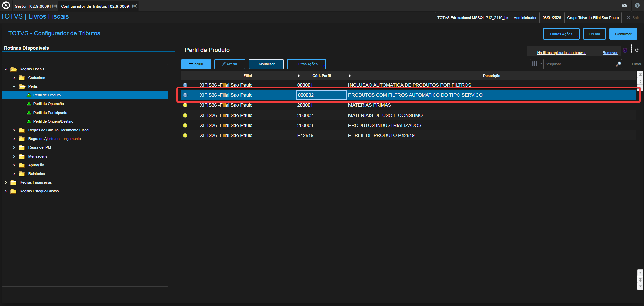Screen dimensions: 644x306
Task: Switch to the Gestor [02.9.0009] tab
Action: click(33, 6)
